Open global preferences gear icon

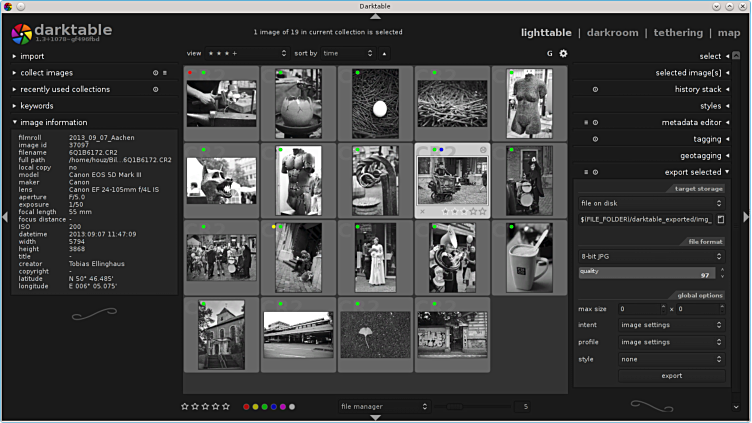click(x=563, y=53)
